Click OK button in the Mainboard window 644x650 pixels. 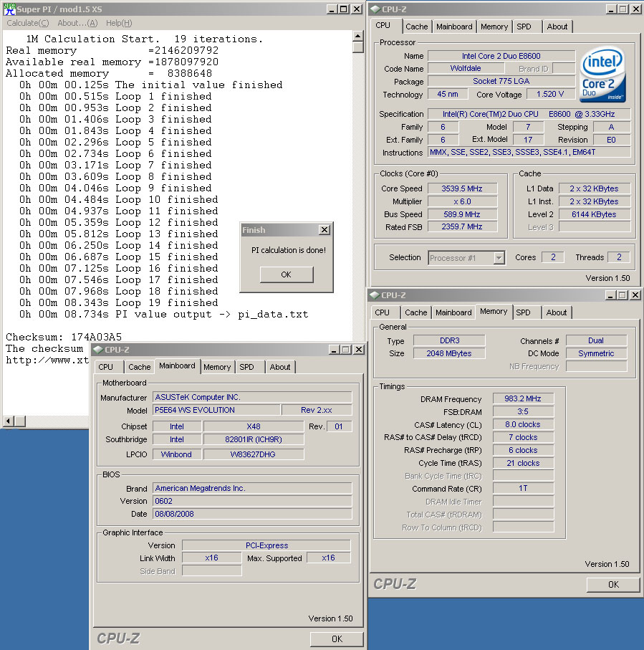(x=337, y=639)
